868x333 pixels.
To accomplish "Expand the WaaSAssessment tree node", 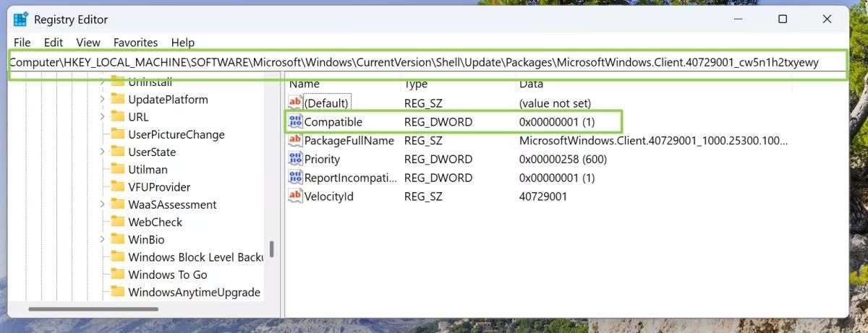I will (102, 204).
